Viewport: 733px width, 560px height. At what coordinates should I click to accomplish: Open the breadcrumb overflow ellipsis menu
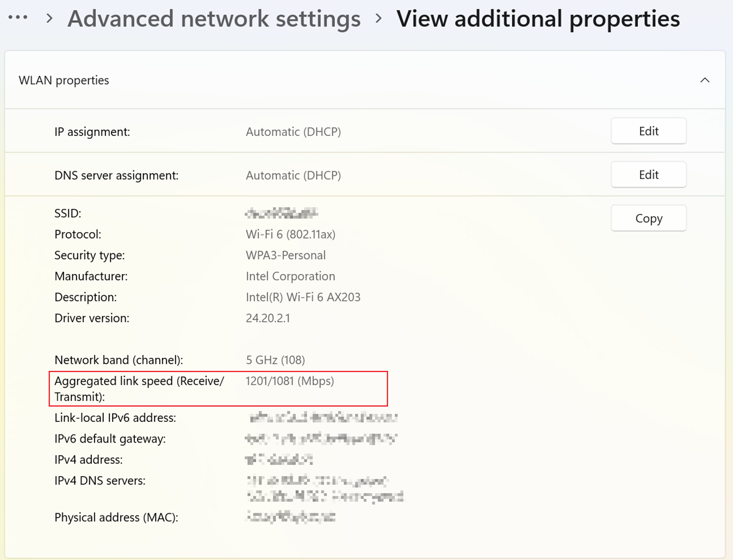click(x=18, y=16)
